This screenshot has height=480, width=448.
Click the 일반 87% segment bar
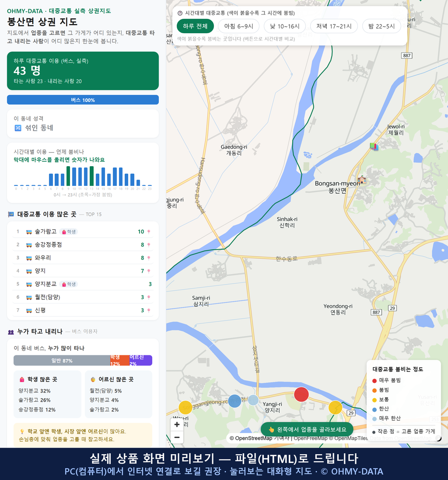pyautogui.click(x=62, y=360)
